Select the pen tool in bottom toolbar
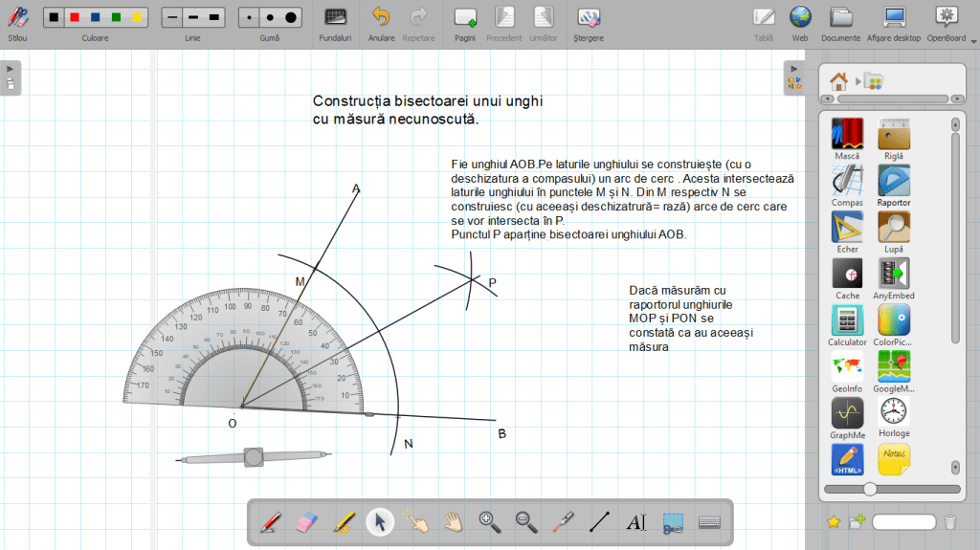Screen dimensions: 980x550 click(271, 522)
